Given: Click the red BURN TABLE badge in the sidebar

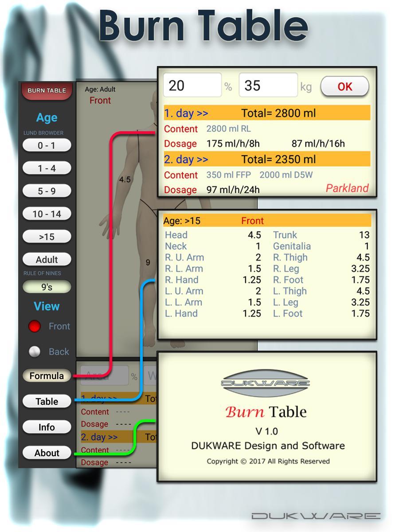Looking at the screenshot, I should [x=47, y=90].
